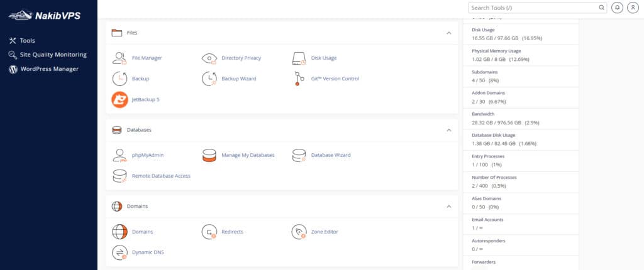
Task: Open the Database Wizard link text
Action: click(x=331, y=156)
